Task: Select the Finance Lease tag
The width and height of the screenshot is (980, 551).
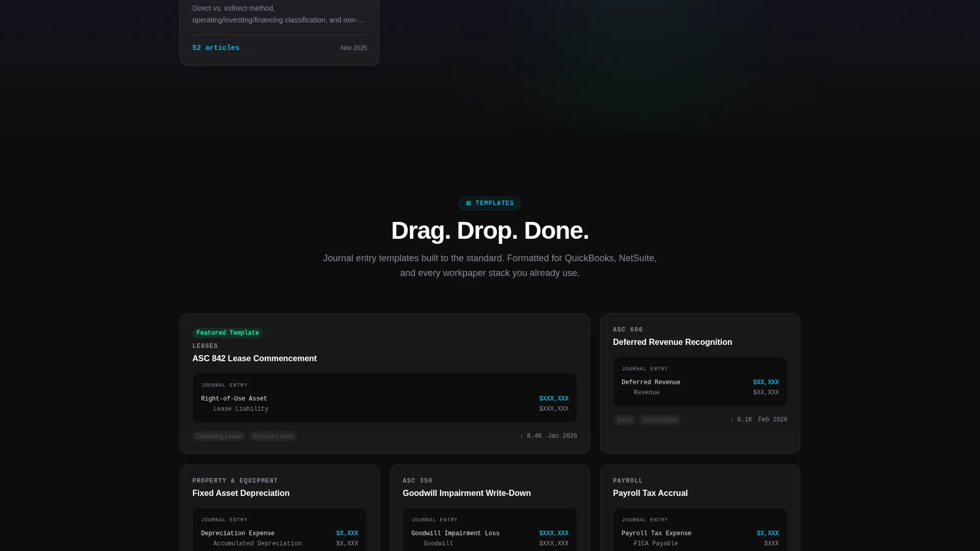Action: (x=273, y=436)
